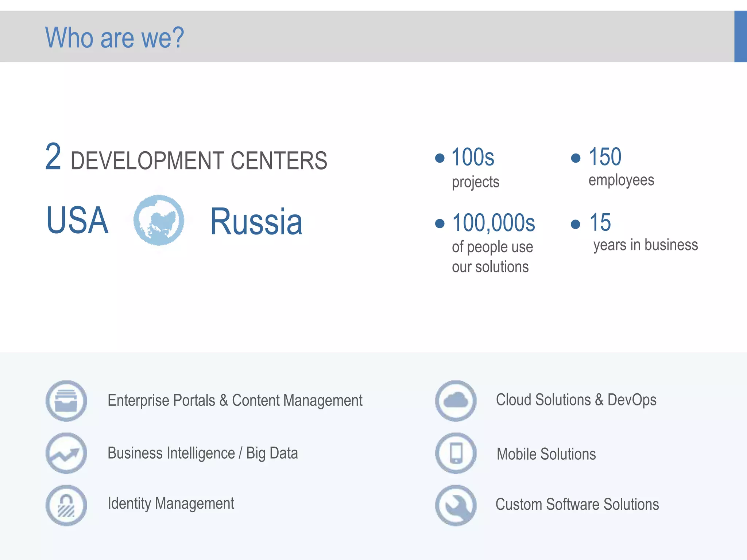This screenshot has width=747, height=560.
Task: Click the word 'projects'
Action: click(476, 182)
